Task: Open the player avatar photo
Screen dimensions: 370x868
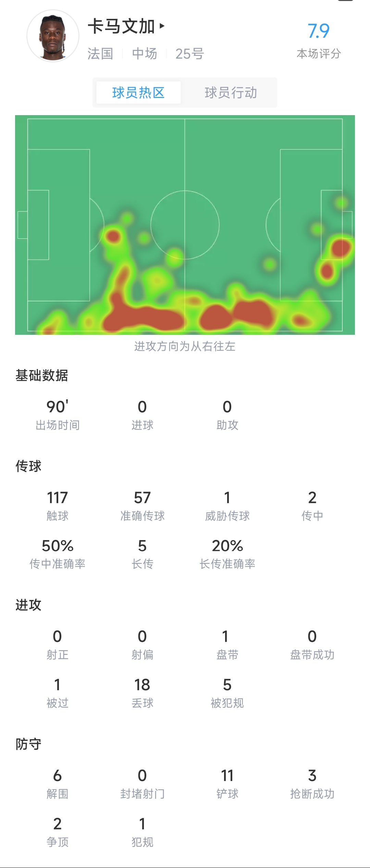Action: (x=53, y=36)
